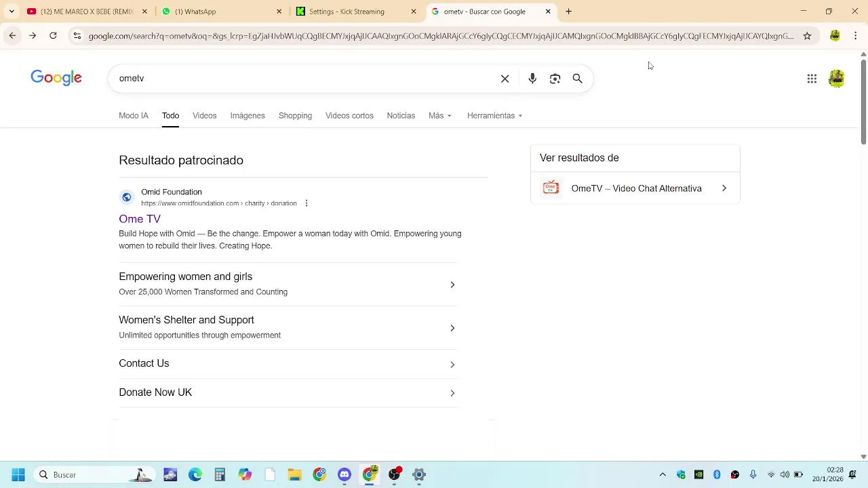Open OmeTV – Video Chat Alternativa results
This screenshot has width=868, height=488.
(635, 188)
